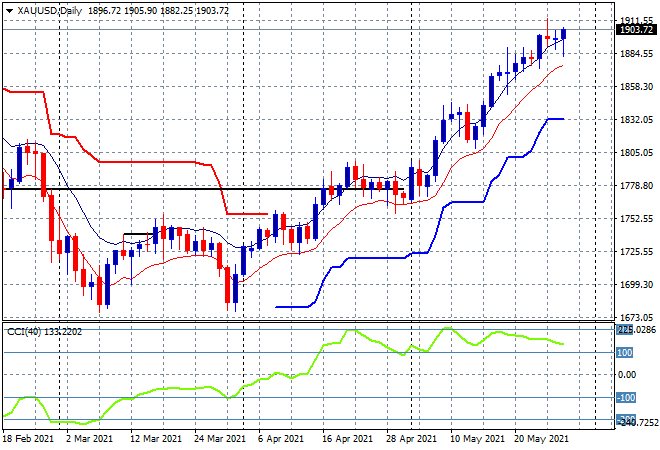Select the flat red upper channel line near 1752
The width and height of the screenshot is (660, 450).
(x=247, y=214)
